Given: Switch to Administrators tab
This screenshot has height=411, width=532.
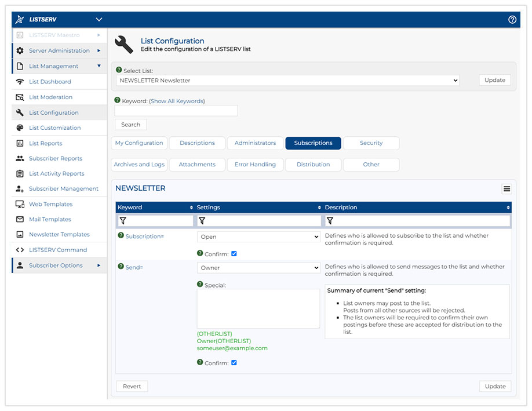Looking at the screenshot, I should (255, 143).
